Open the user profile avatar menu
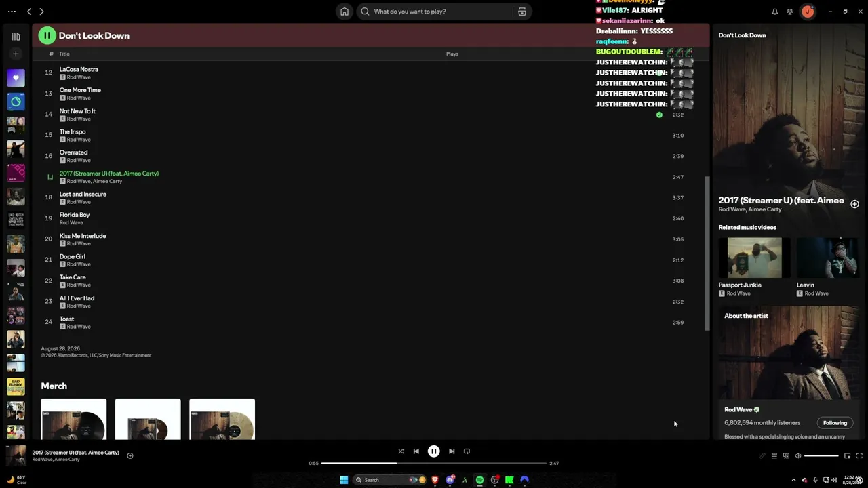This screenshot has width=868, height=488. coord(808,12)
